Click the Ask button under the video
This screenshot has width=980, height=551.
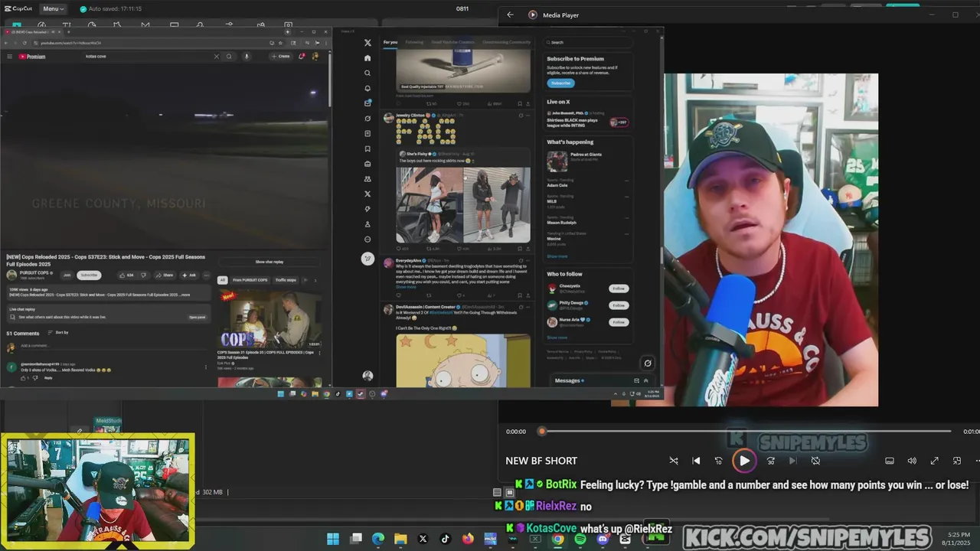point(188,275)
